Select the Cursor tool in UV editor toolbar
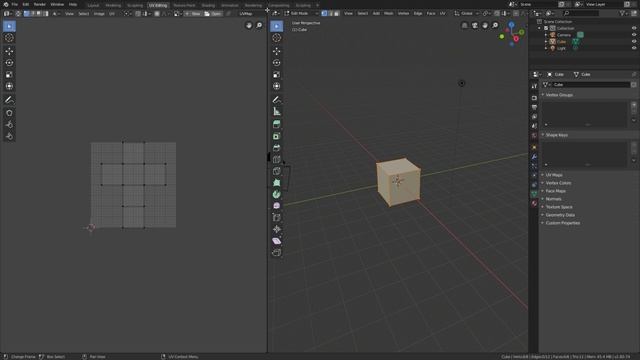Image resolution: width=640 pixels, height=360 pixels. (9, 38)
